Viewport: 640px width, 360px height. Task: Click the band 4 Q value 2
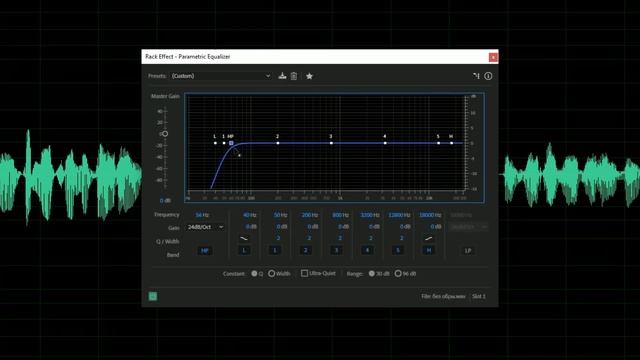(x=371, y=238)
